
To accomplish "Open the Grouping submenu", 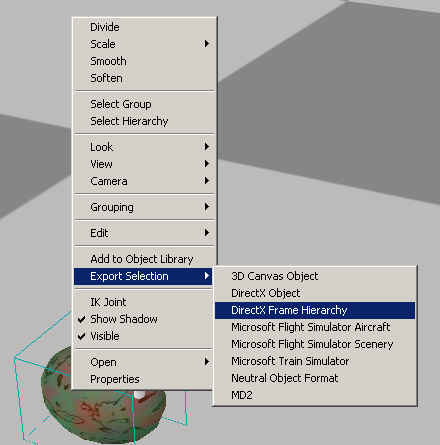I will (x=144, y=207).
